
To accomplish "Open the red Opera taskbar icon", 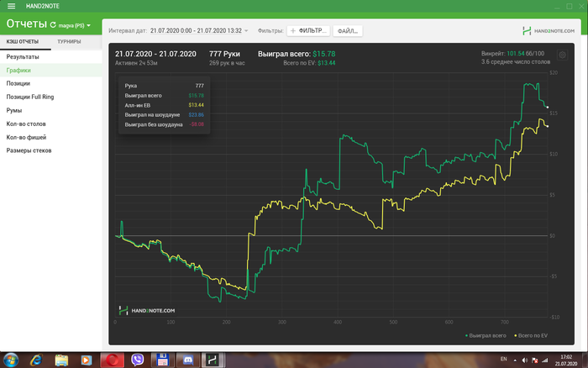I will point(112,360).
